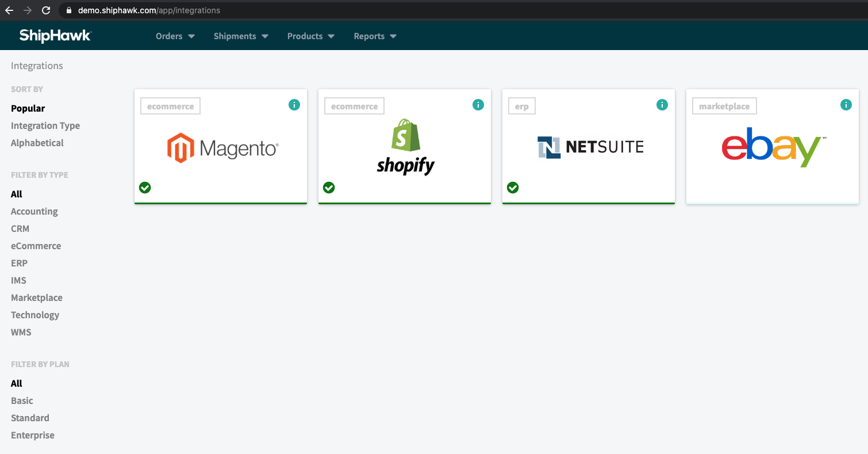Sort integrations by Alphabetical order
The width and height of the screenshot is (868, 454).
(x=37, y=143)
